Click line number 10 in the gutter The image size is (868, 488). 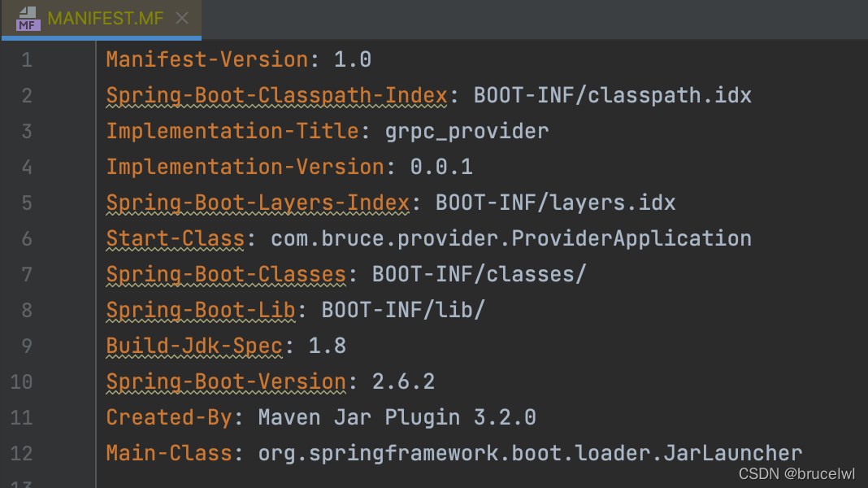[22, 381]
